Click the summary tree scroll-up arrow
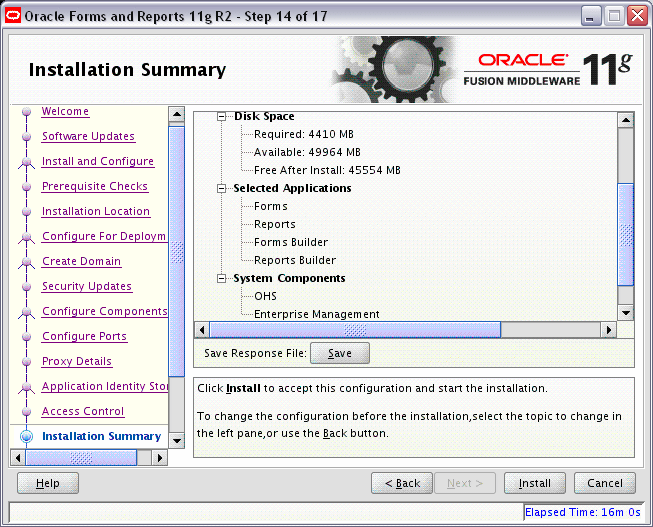The width and height of the screenshot is (653, 527). [x=626, y=120]
